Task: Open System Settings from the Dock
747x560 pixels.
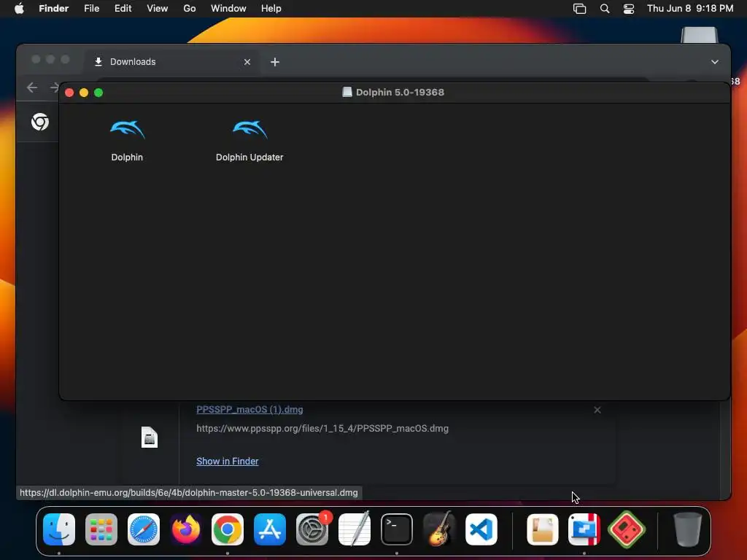Action: [312, 529]
